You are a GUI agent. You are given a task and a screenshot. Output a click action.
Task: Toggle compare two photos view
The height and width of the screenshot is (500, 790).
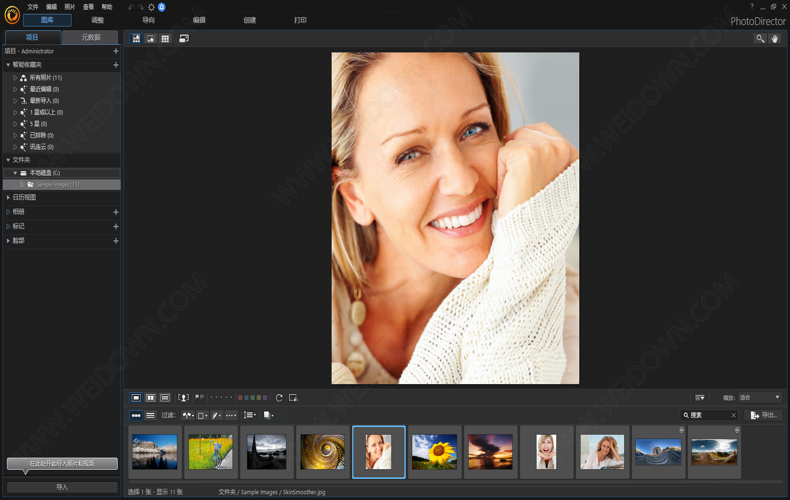(x=151, y=398)
